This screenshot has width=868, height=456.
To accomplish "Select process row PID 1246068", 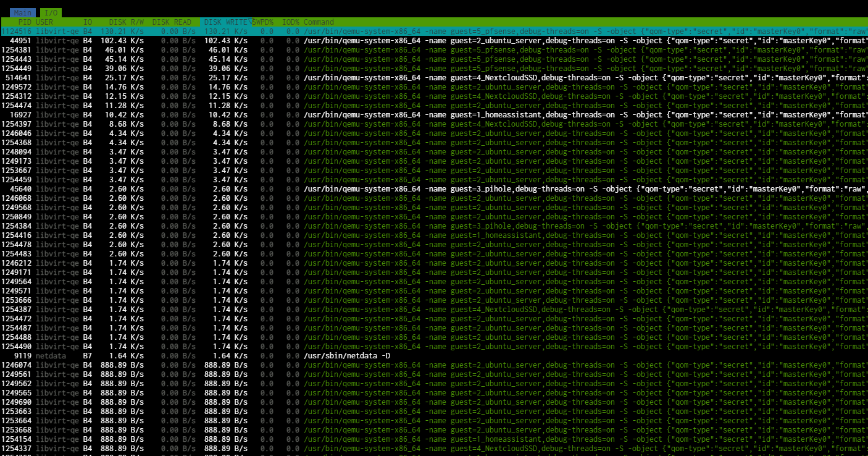I will click(434, 198).
